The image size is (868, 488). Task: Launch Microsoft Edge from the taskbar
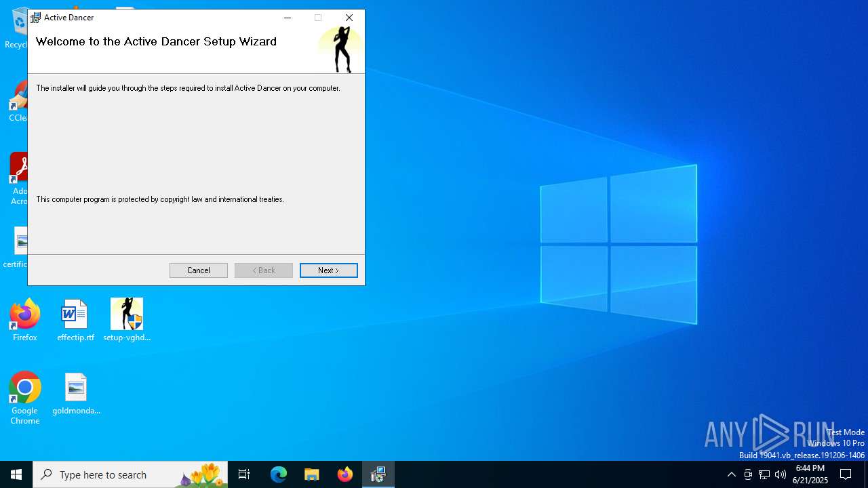(x=279, y=474)
